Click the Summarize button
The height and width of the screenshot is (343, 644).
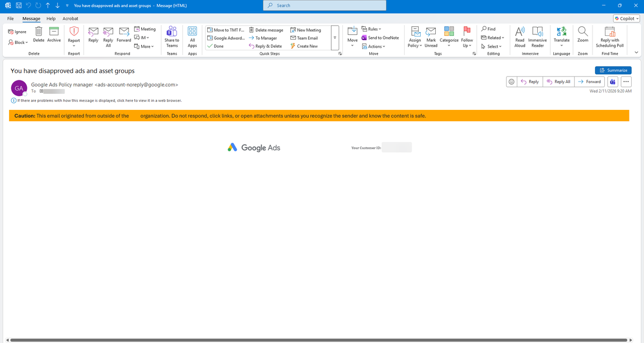tap(613, 70)
